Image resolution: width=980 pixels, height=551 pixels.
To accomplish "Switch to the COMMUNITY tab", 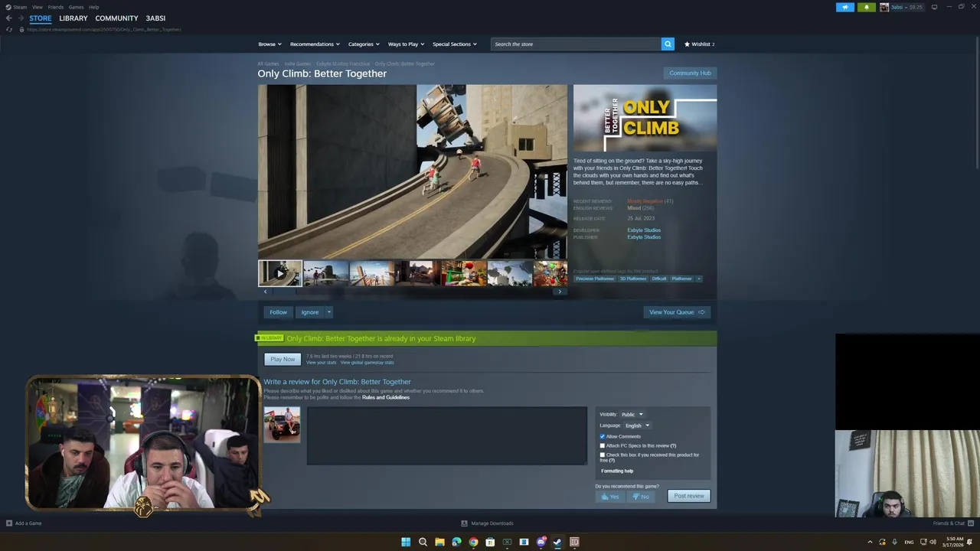I will click(x=117, y=18).
